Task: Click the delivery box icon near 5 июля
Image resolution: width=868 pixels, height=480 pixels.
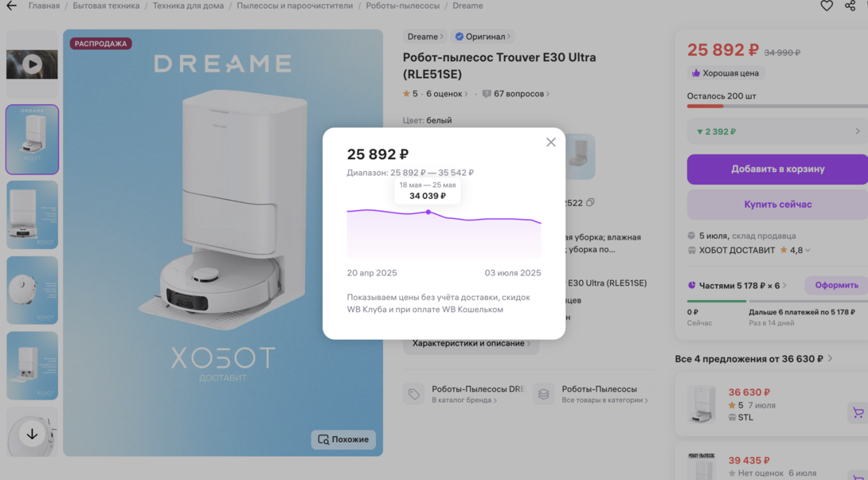Action: pos(691,236)
